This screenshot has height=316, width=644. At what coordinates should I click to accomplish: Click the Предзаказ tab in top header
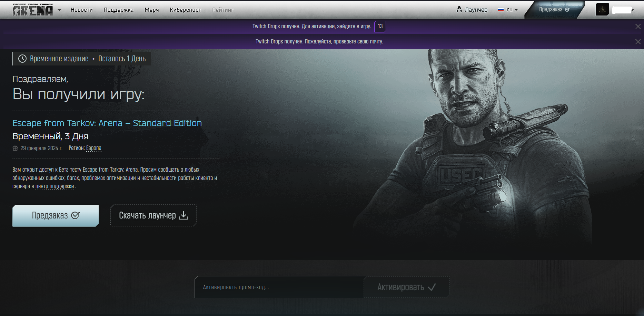[554, 10]
